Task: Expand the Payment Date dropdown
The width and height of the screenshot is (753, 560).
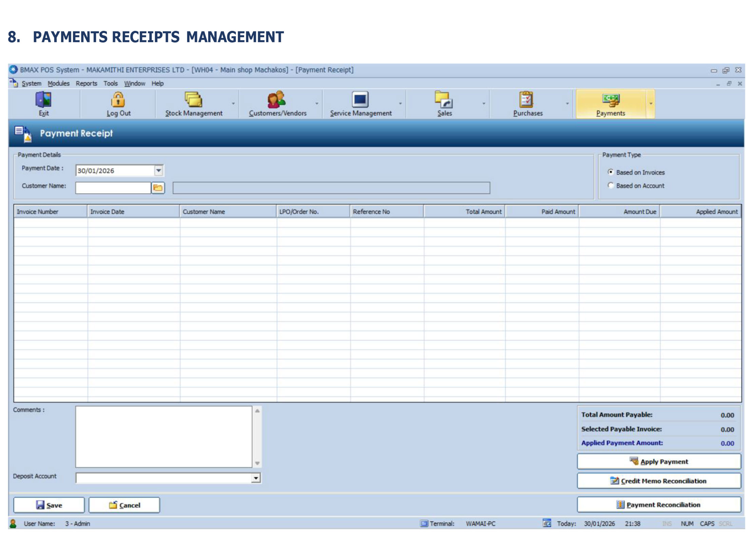Action: tap(159, 171)
